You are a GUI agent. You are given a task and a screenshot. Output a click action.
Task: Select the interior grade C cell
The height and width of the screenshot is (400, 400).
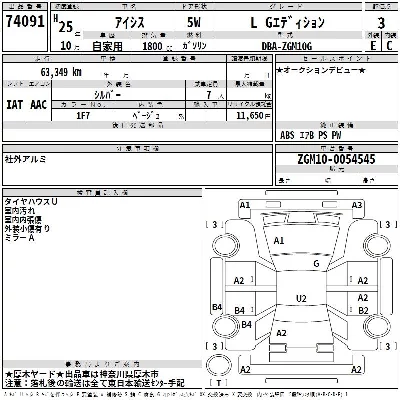[389, 45]
